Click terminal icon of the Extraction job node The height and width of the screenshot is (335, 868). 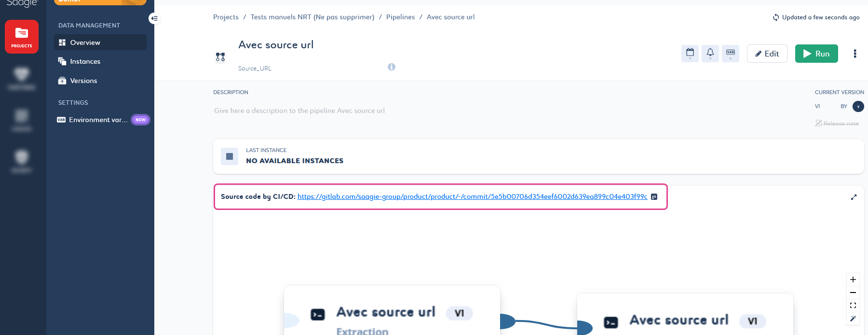click(x=318, y=315)
